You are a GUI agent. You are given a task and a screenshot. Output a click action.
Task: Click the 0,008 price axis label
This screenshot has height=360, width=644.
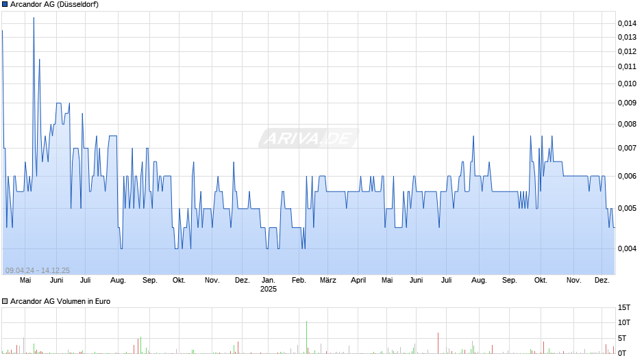pyautogui.click(x=627, y=125)
